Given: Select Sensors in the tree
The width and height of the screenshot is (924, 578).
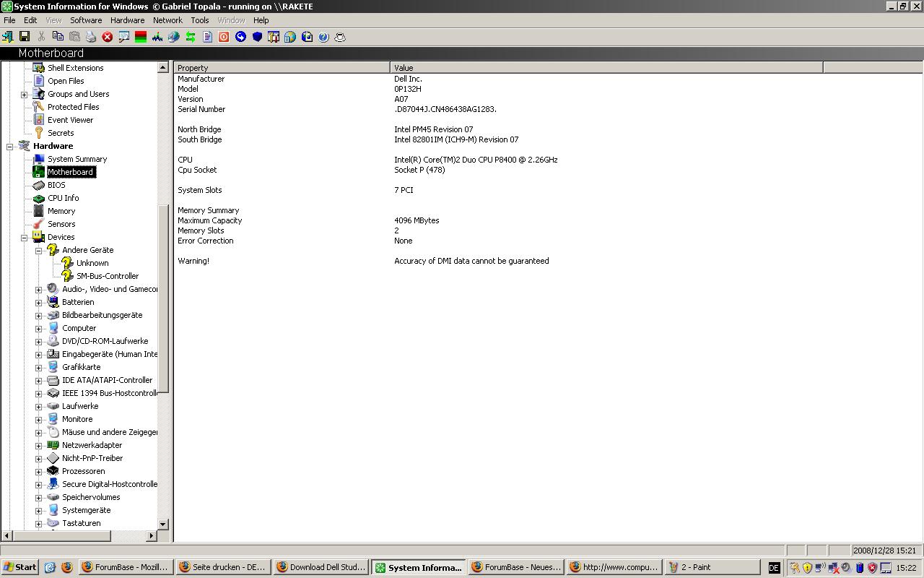Looking at the screenshot, I should click(61, 224).
